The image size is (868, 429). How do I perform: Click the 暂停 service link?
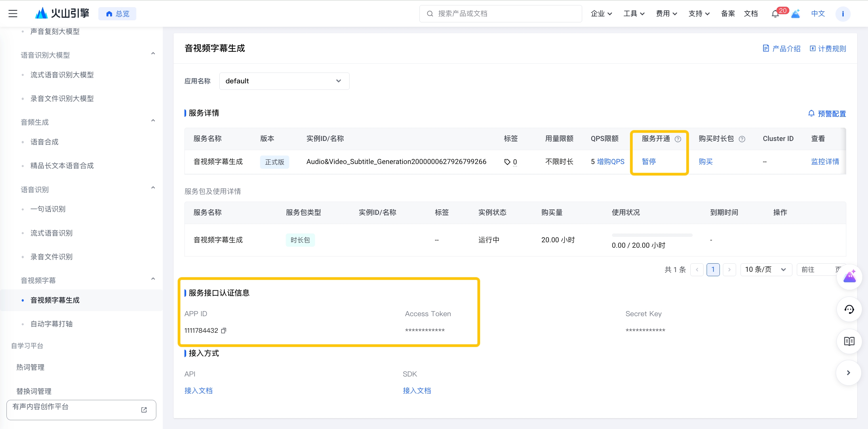pos(649,162)
